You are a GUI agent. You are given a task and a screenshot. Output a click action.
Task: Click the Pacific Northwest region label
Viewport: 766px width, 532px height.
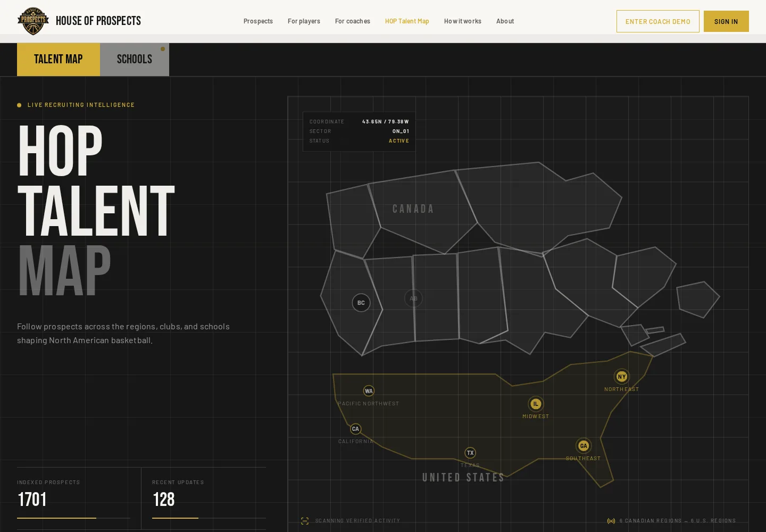pyautogui.click(x=368, y=404)
